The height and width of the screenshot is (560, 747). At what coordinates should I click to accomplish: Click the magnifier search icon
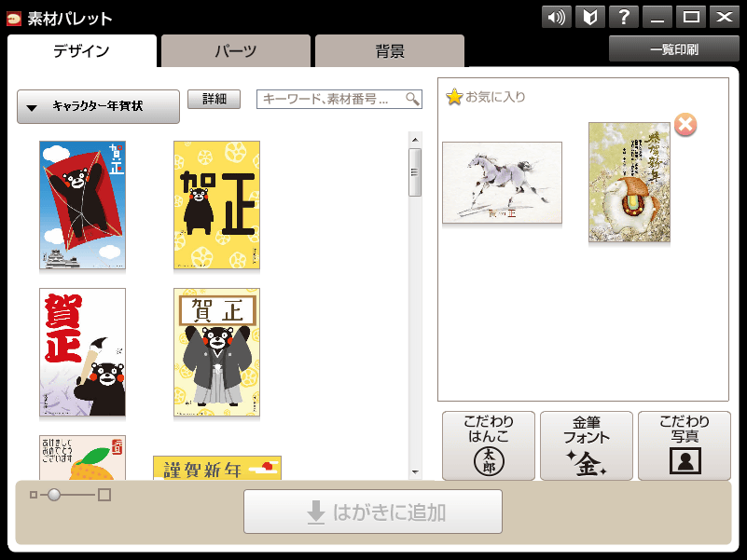click(412, 99)
